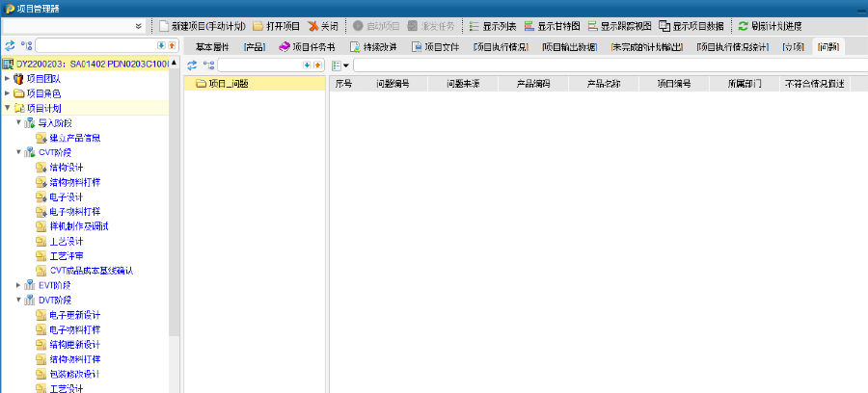Screen dimensions: 868x393
Task: Open the [项目输出数据] tab
Action: pos(569,47)
